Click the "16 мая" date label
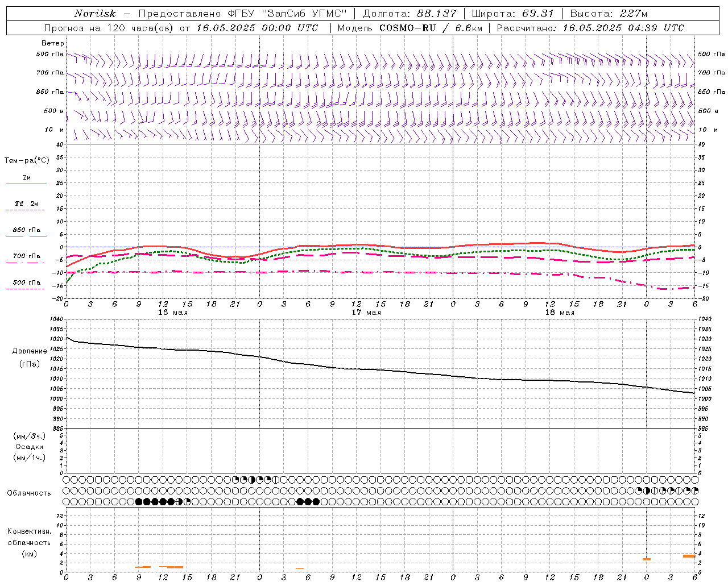 pyautogui.click(x=172, y=313)
